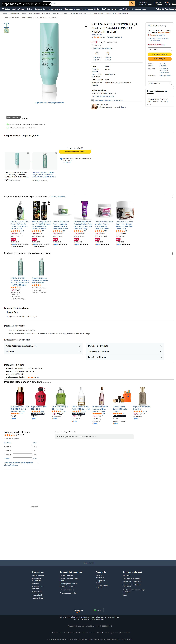176x644 pixels.
Task: Open three-dot menu beside related-category offers
Action: (172, 197)
